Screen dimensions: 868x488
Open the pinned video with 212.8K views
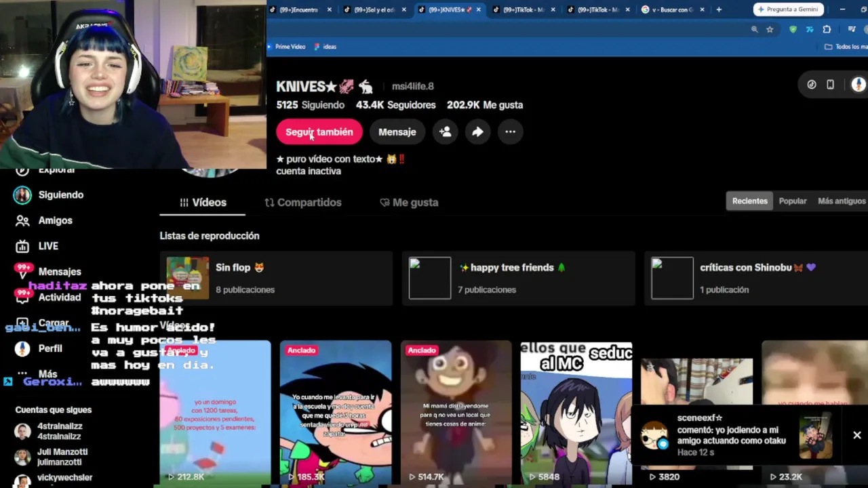[215, 413]
